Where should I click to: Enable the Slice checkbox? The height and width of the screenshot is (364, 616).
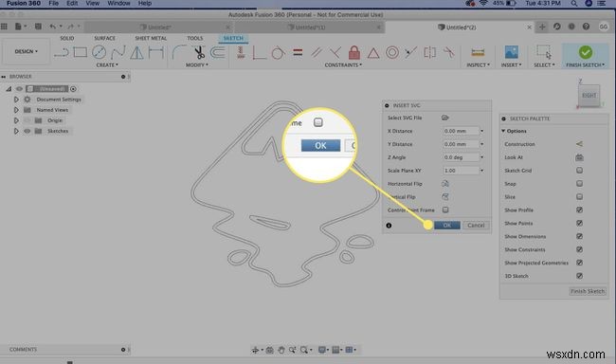[579, 196]
